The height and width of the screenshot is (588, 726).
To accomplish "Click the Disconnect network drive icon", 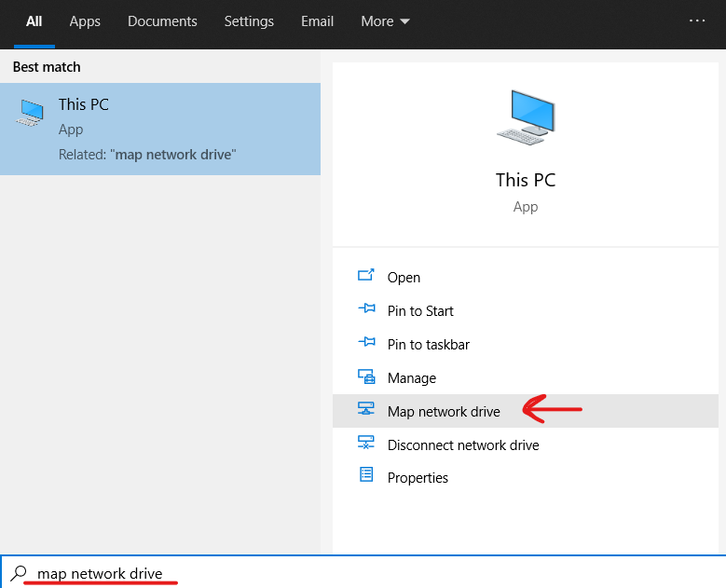I will 366,444.
